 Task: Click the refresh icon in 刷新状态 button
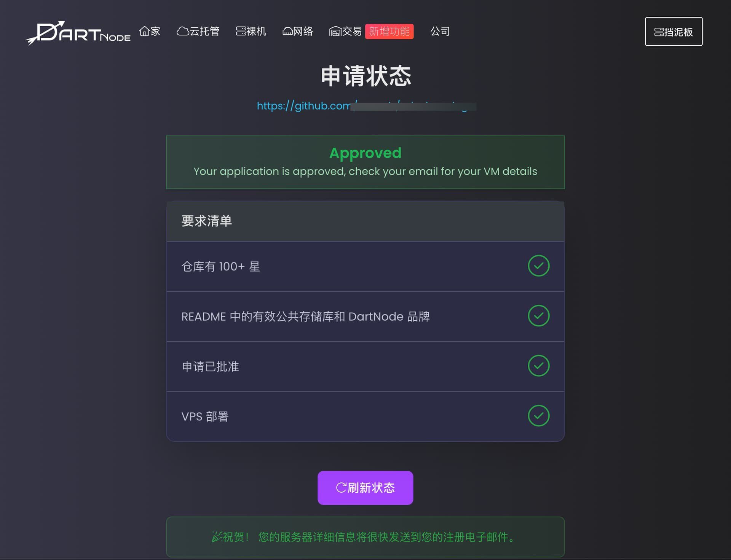[341, 488]
